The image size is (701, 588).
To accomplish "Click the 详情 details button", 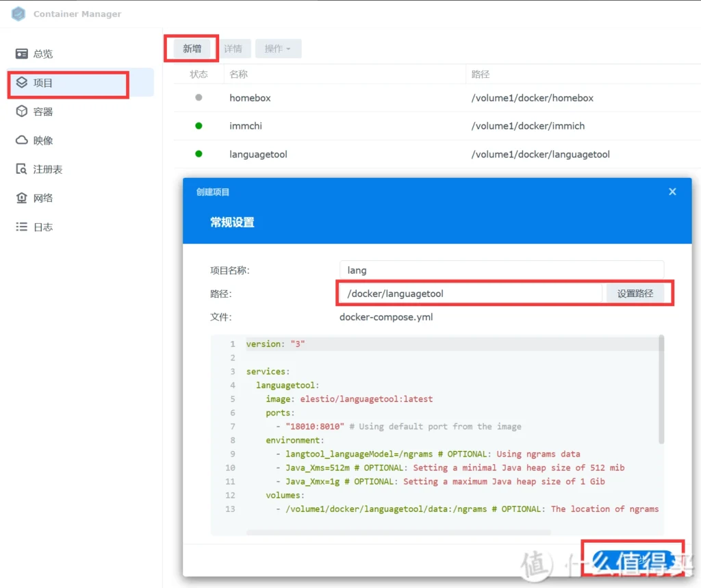I will (x=233, y=49).
